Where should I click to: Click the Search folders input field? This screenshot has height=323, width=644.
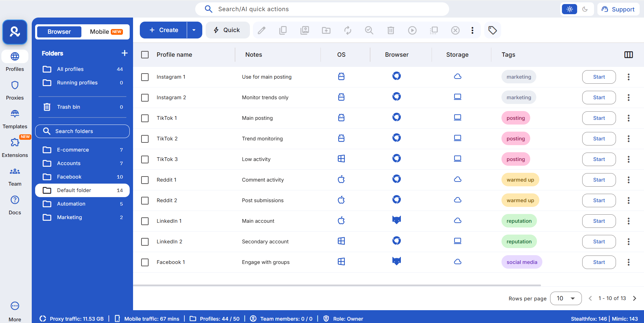(x=82, y=131)
